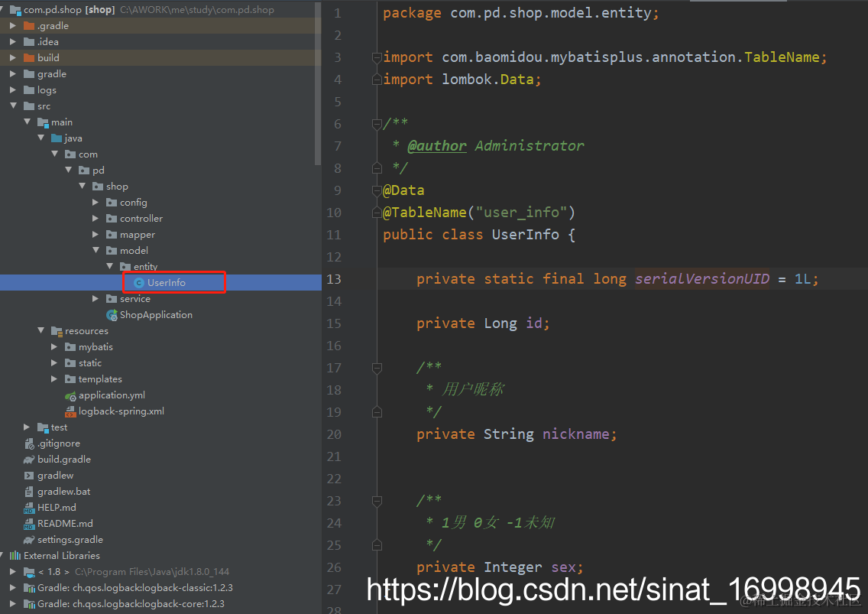868x614 pixels.
Task: Click the External Libraries bar-chart icon
Action: (15, 555)
